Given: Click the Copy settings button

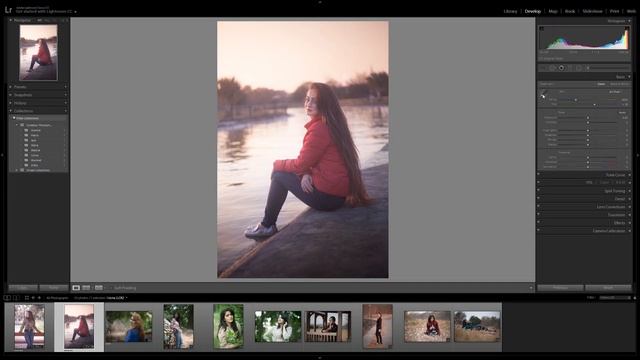Looking at the screenshot, I should (x=23, y=288).
